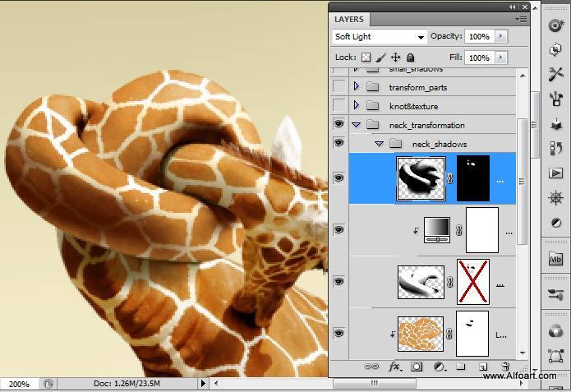Viewport: 571px width, 392px height.
Task: Lock layer position with move icon
Action: (395, 58)
